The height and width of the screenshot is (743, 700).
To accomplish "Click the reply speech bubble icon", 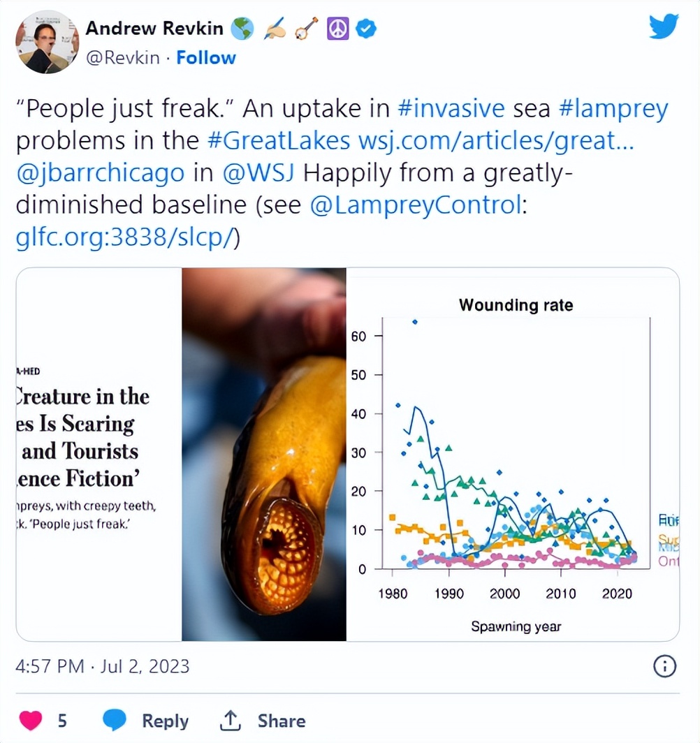I will 115,720.
